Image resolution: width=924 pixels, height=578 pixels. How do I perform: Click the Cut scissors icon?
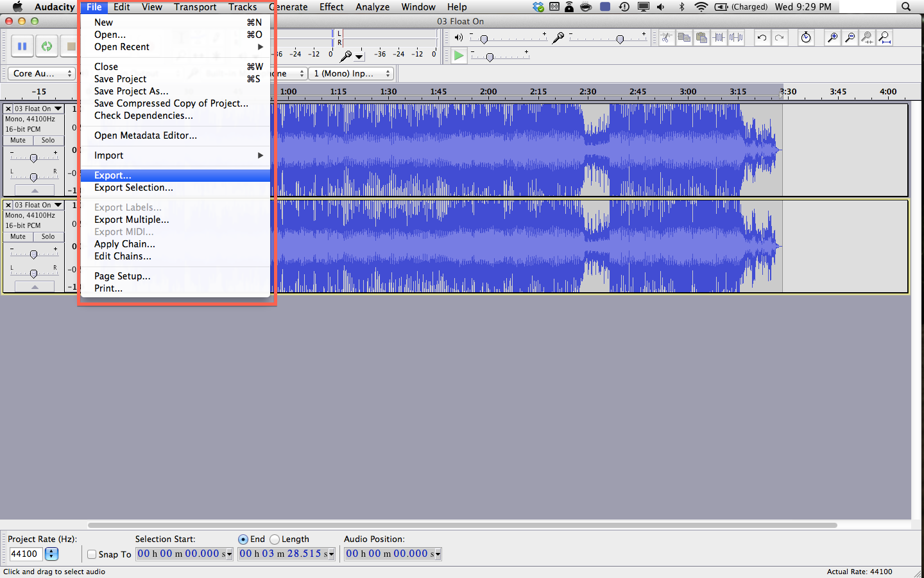point(667,38)
